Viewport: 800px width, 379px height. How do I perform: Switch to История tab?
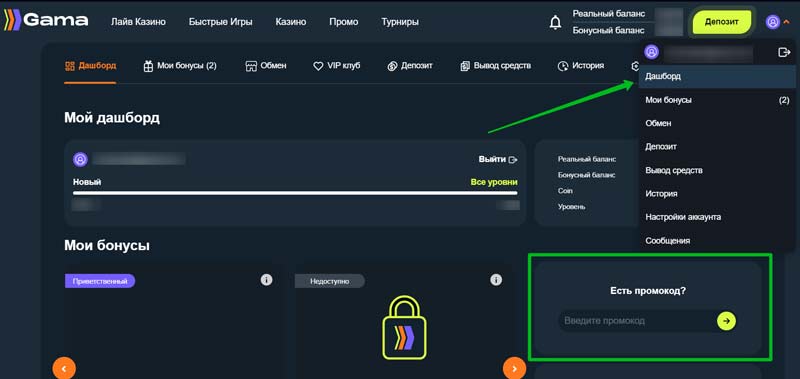point(581,66)
